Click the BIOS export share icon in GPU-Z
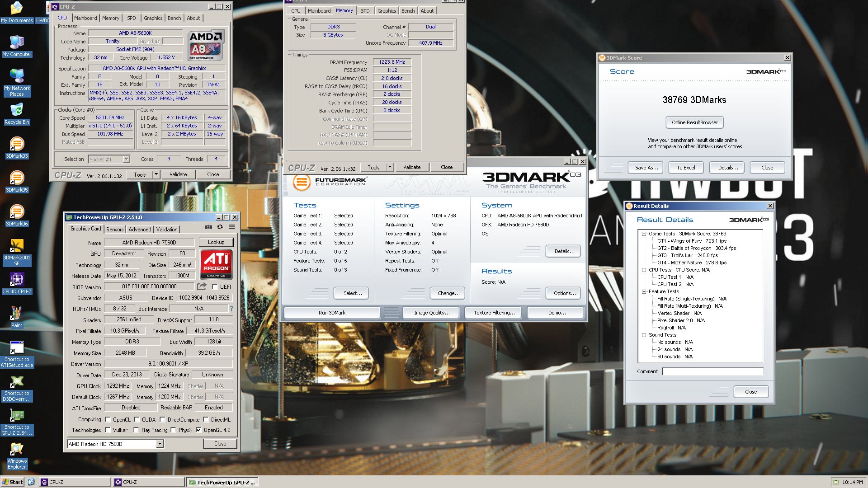The width and height of the screenshot is (868, 488). pyautogui.click(x=202, y=286)
